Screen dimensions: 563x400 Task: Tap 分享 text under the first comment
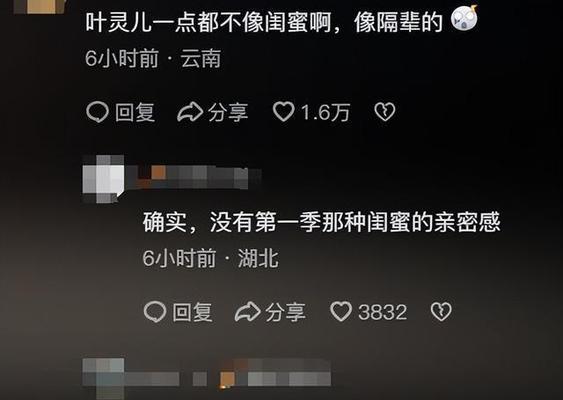click(228, 112)
